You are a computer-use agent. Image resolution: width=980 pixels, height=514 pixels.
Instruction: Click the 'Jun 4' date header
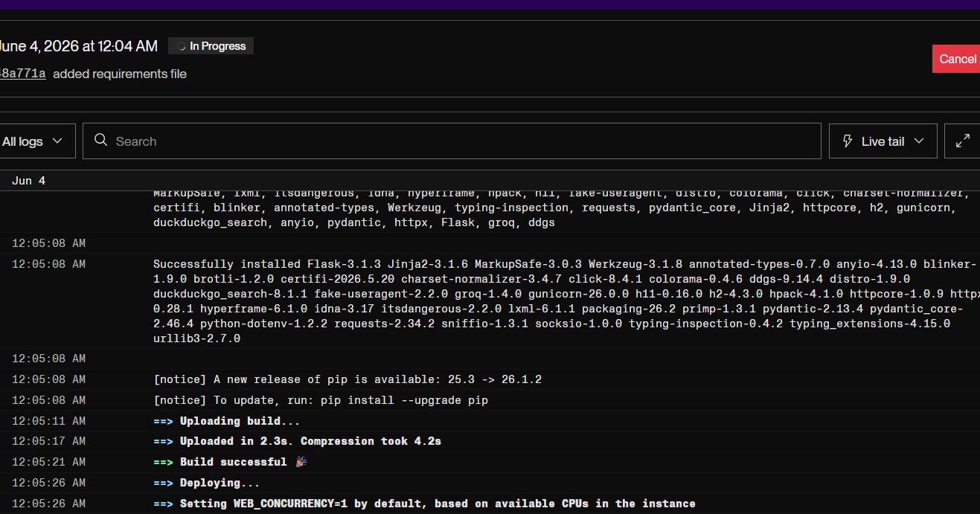pyautogui.click(x=28, y=181)
